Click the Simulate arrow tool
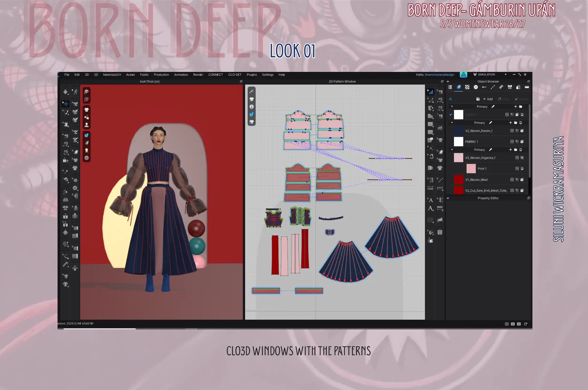588x390 pixels. click(x=65, y=92)
